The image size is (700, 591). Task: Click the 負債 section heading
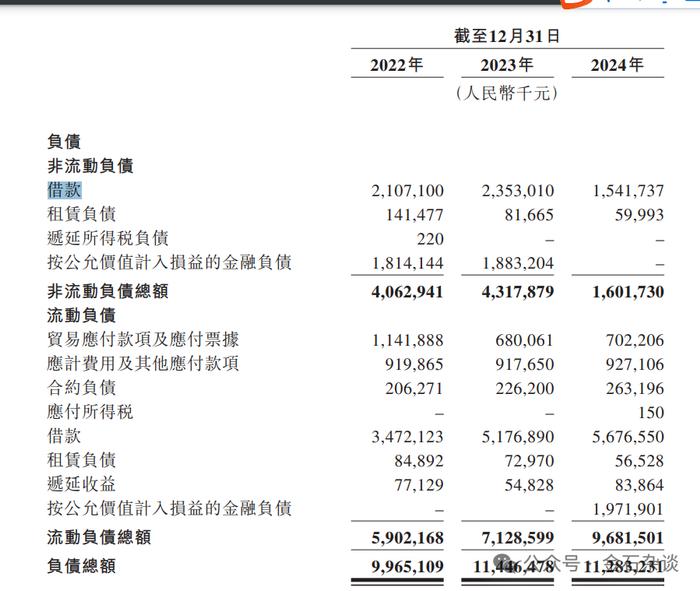click(64, 142)
